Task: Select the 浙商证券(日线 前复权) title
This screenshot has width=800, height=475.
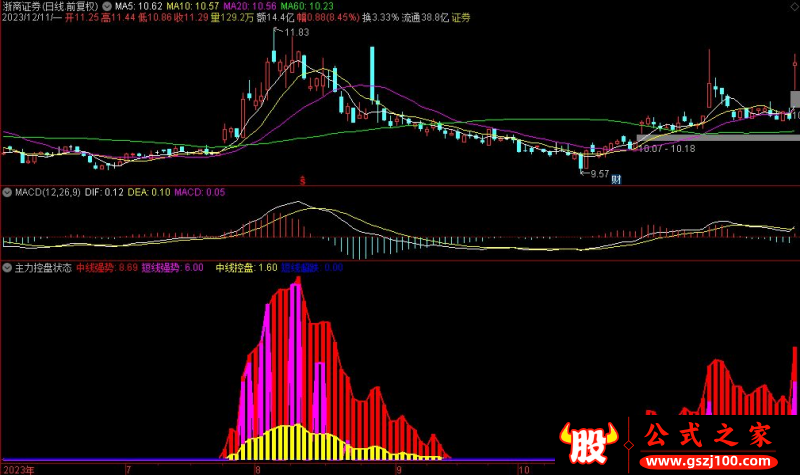Action: pos(50,7)
